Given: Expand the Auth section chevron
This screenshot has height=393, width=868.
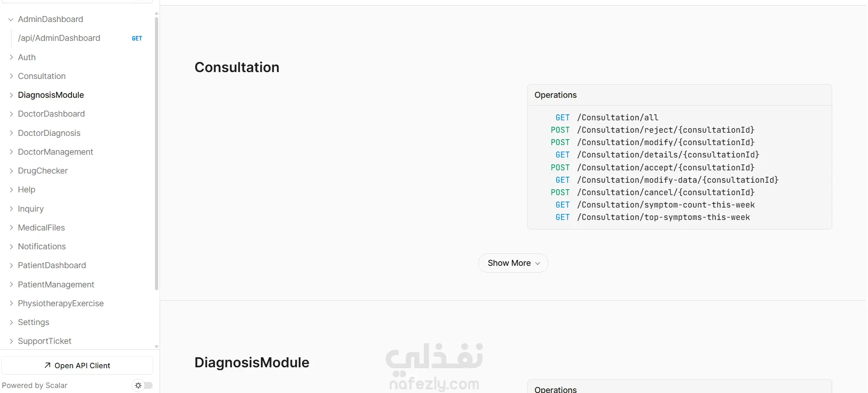Looking at the screenshot, I should [11, 57].
